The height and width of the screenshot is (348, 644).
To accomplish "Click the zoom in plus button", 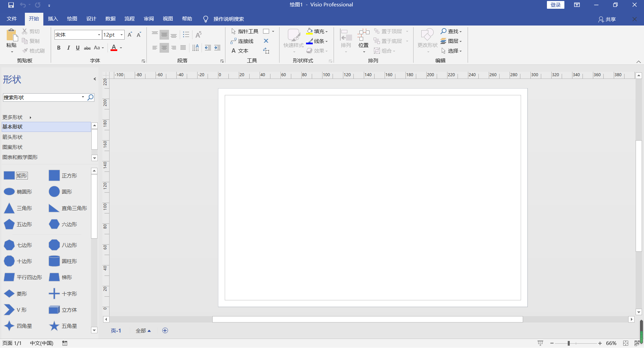I will pyautogui.click(x=600, y=343).
